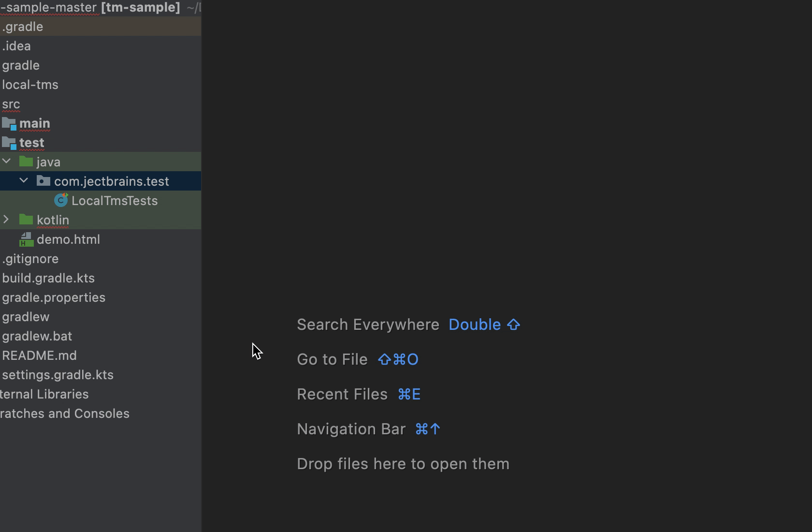Select the settings.gradle.kts file
812x532 pixels.
58,375
